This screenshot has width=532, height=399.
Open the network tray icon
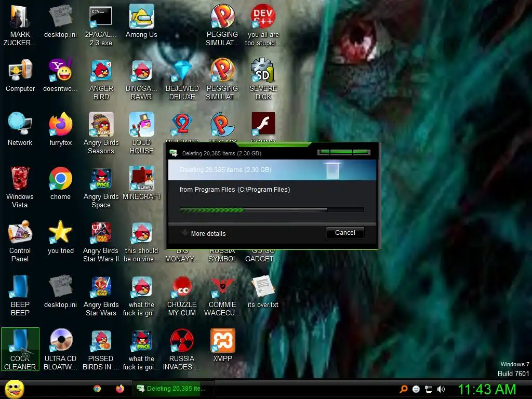tap(429, 389)
